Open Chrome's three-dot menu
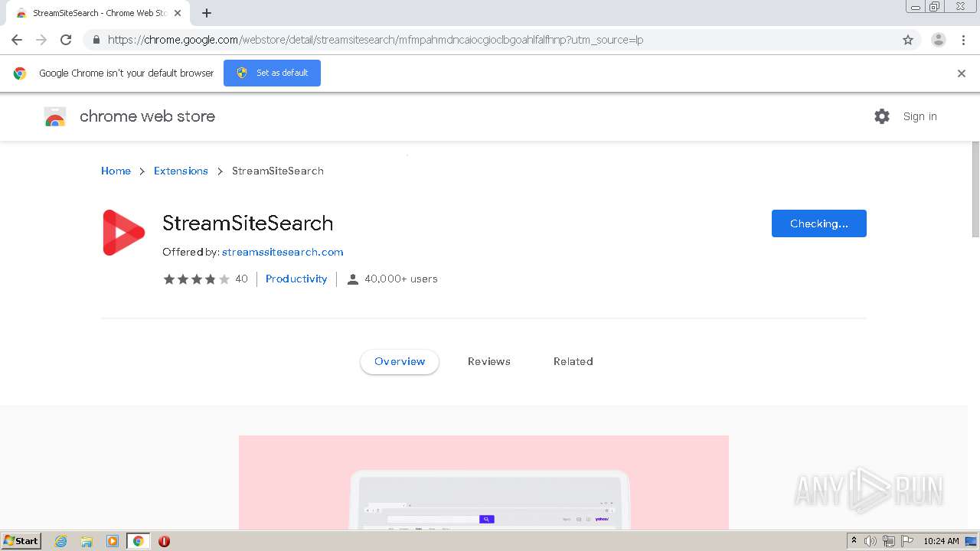This screenshot has height=551, width=980. [x=963, y=40]
